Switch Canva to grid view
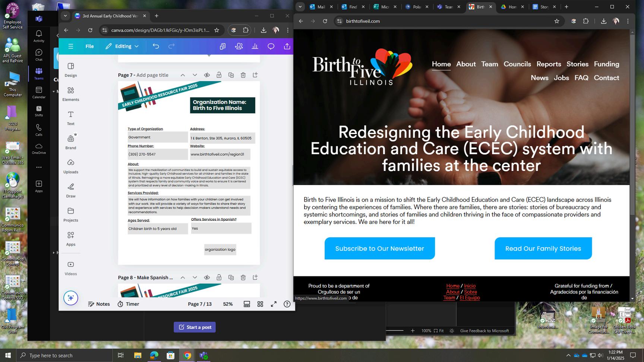This screenshot has width=644, height=362. [x=260, y=304]
